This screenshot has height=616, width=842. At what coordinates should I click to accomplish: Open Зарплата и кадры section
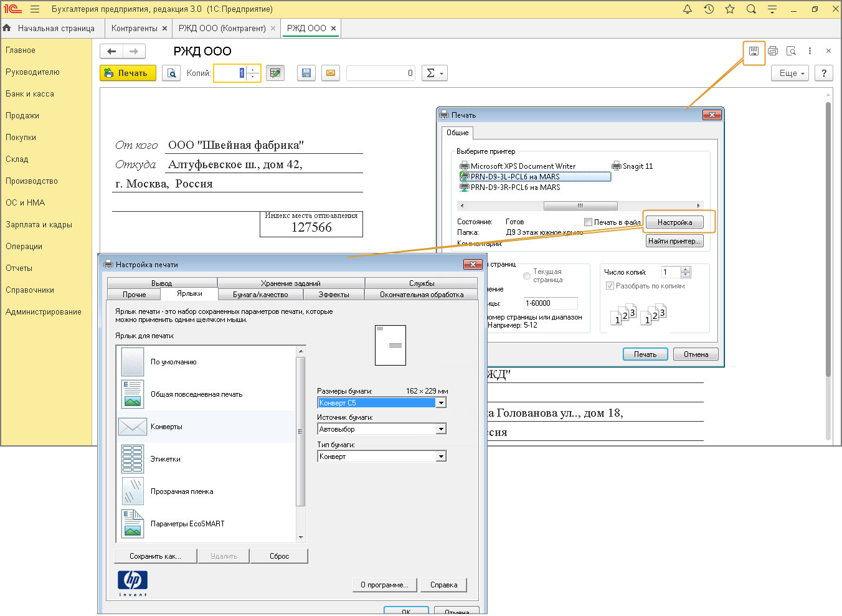(39, 225)
